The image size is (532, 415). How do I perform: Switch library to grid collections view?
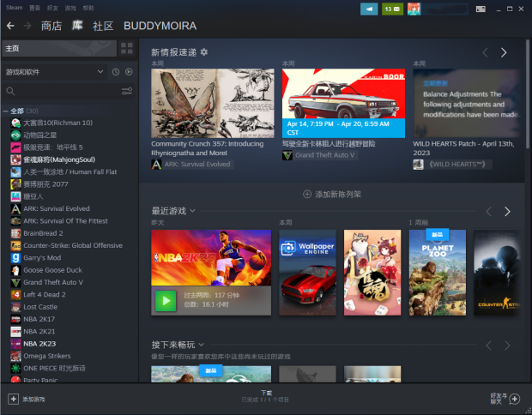(126, 48)
